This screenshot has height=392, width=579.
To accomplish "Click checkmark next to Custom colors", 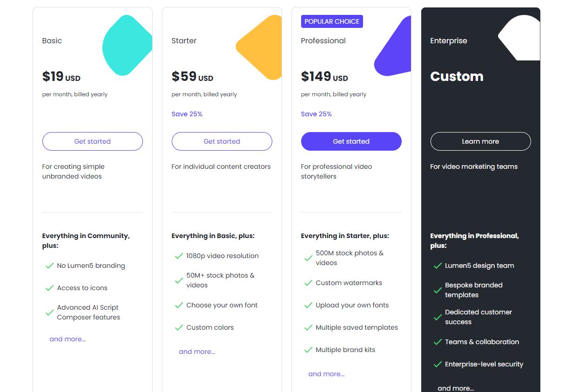I will click(x=179, y=327).
